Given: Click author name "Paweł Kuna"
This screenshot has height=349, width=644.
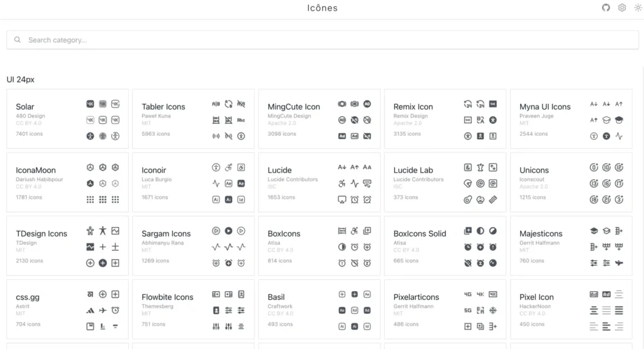Looking at the screenshot, I should (156, 116).
